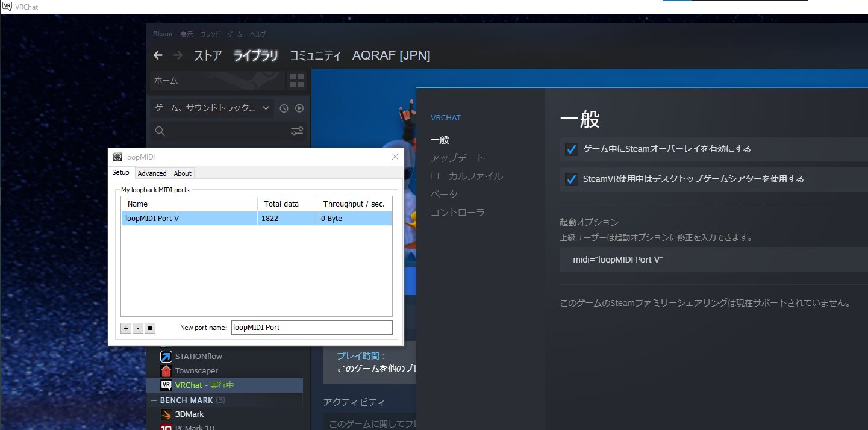Click the Total data column header

[287, 204]
